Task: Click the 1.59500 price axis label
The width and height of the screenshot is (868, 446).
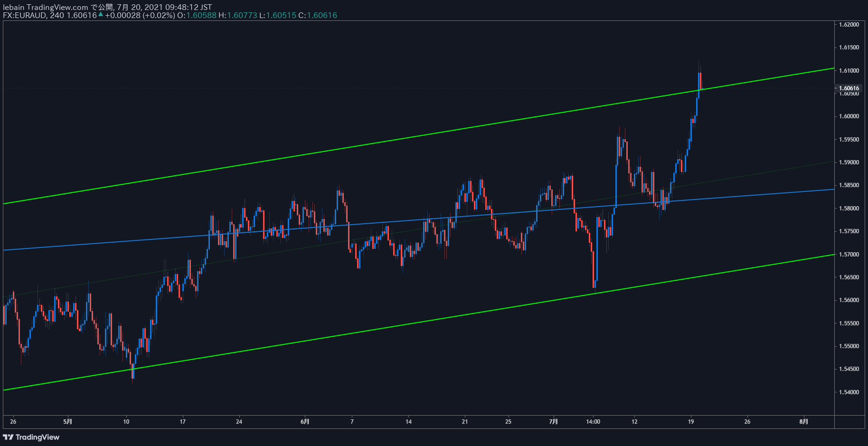Action: [849, 140]
